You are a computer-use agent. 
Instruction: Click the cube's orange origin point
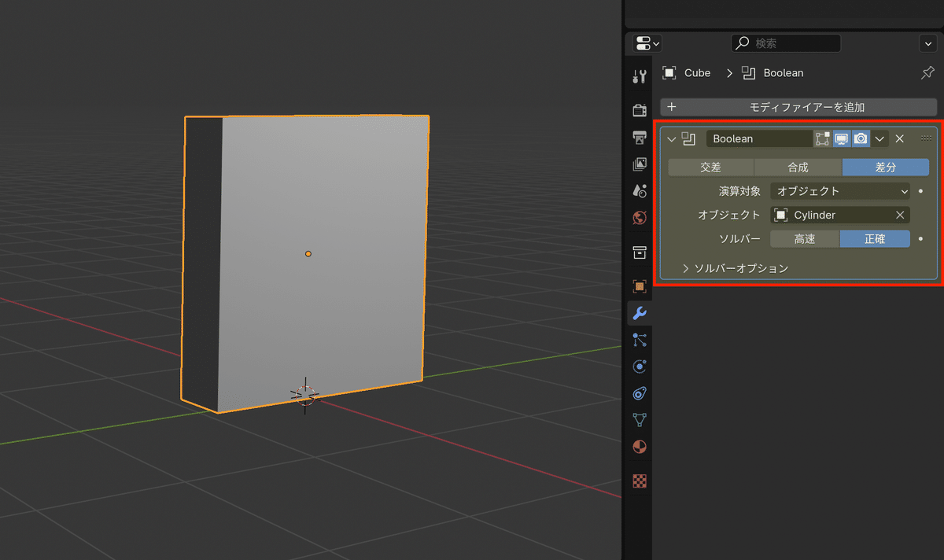pos(308,253)
